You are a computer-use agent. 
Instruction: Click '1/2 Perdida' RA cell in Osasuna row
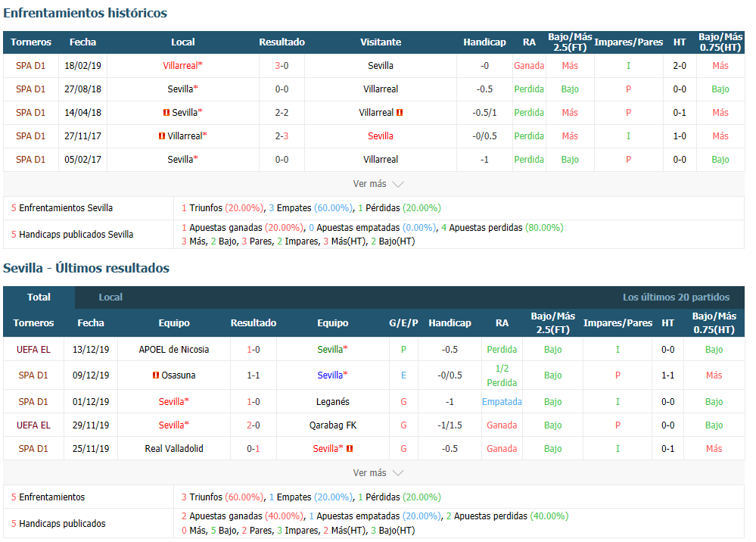[x=502, y=375]
